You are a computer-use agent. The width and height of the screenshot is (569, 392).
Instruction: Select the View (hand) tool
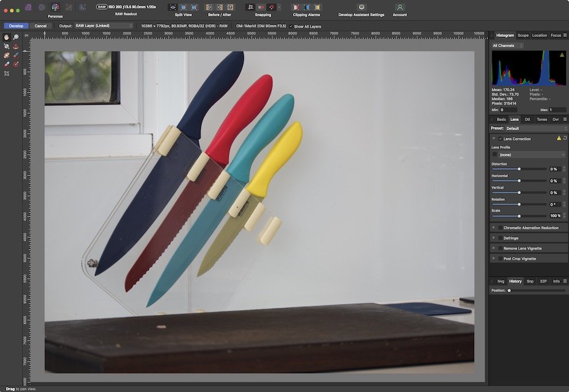coord(7,37)
